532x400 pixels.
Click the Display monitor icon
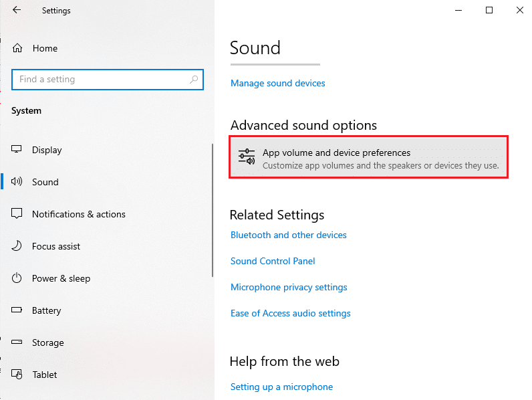coord(18,150)
